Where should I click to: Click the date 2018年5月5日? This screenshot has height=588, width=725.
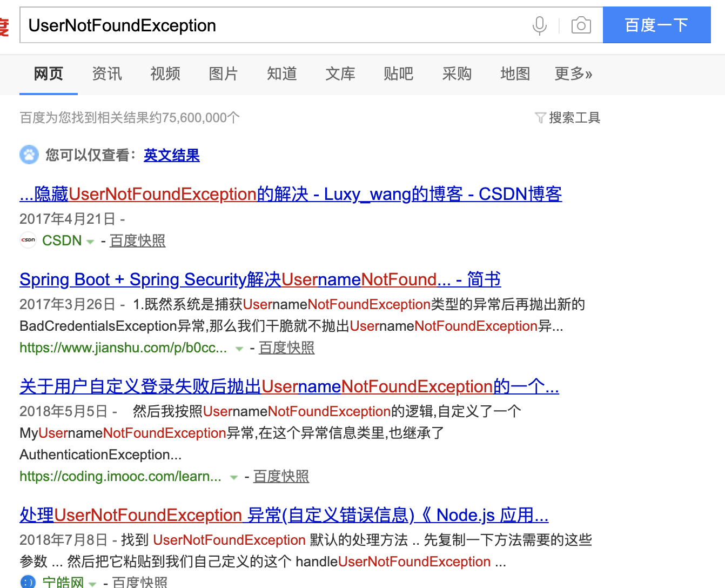tap(64, 411)
